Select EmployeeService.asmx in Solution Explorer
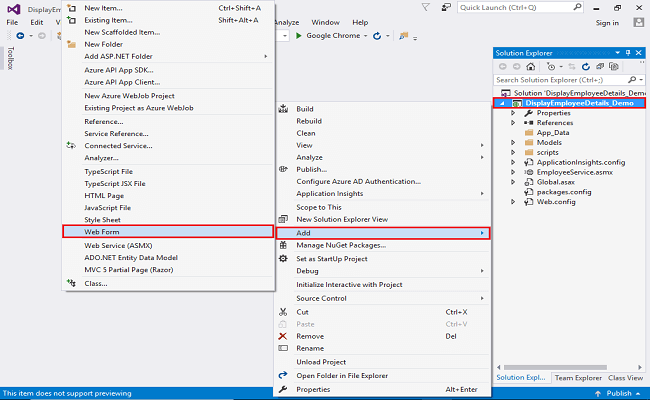The height and width of the screenshot is (400, 650). coord(575,172)
